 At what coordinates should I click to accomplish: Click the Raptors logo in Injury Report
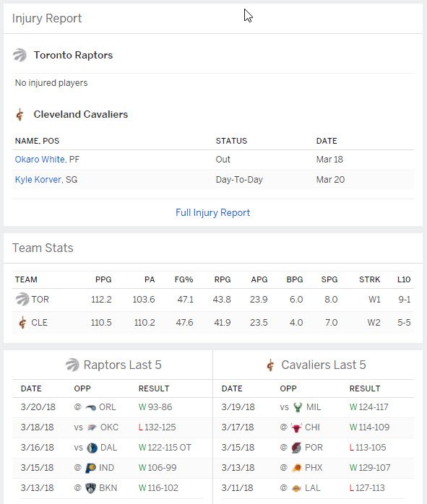[20, 55]
